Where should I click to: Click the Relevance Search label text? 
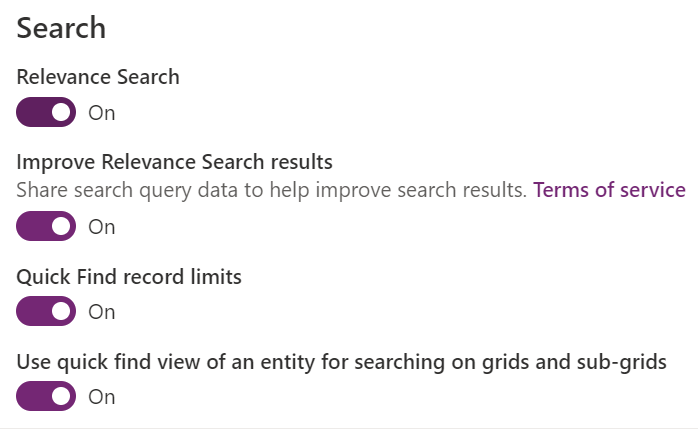click(98, 77)
